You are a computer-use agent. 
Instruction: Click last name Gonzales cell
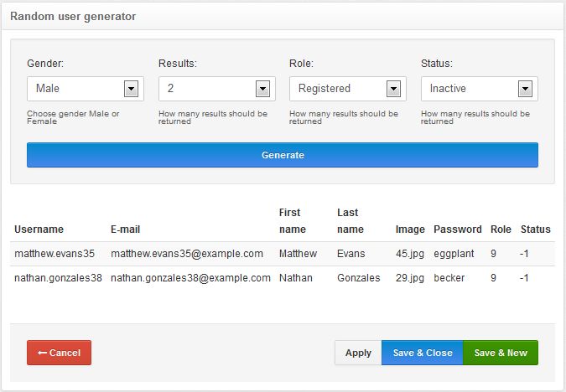pos(359,278)
